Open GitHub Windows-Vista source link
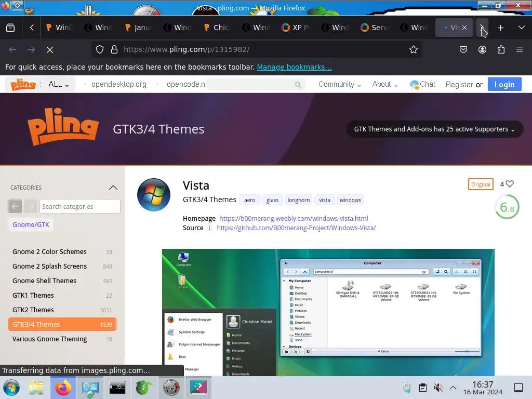The height and width of the screenshot is (399, 532). tap(296, 228)
